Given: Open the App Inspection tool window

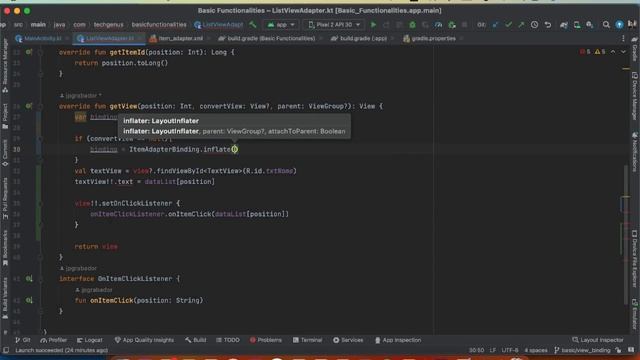Looking at the screenshot, I should pyautogui.click(x=398, y=340).
